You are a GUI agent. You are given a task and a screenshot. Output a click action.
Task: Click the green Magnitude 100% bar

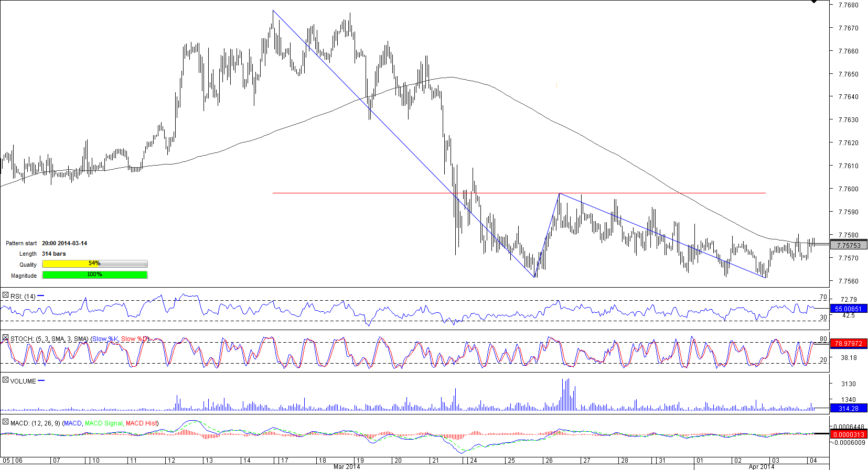(94, 275)
